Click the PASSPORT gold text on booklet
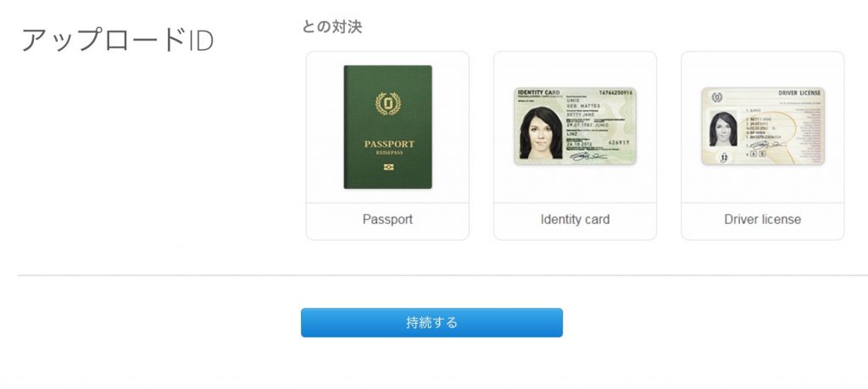This screenshot has width=868, height=389. coord(389,144)
